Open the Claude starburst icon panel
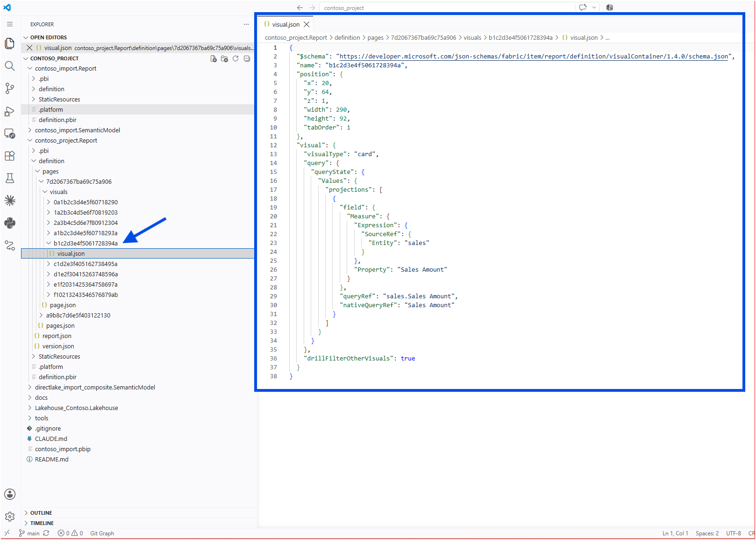The image size is (756, 540). point(10,201)
